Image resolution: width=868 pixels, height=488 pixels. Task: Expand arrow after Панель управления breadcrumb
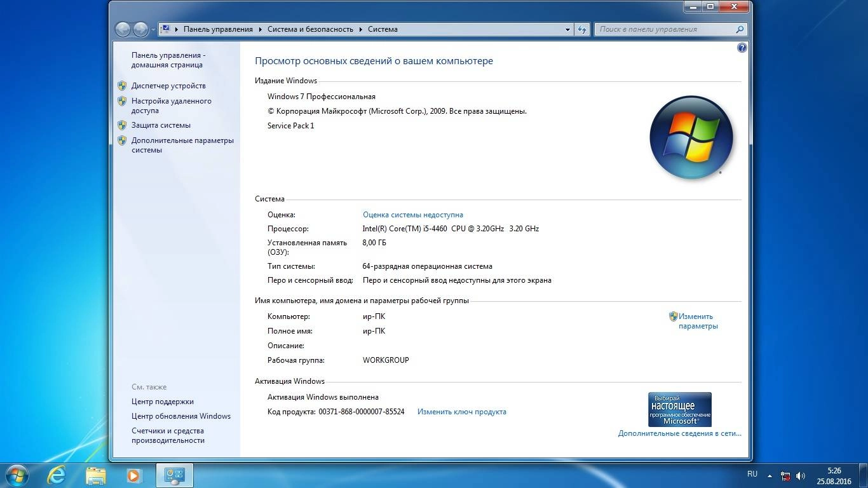[261, 29]
